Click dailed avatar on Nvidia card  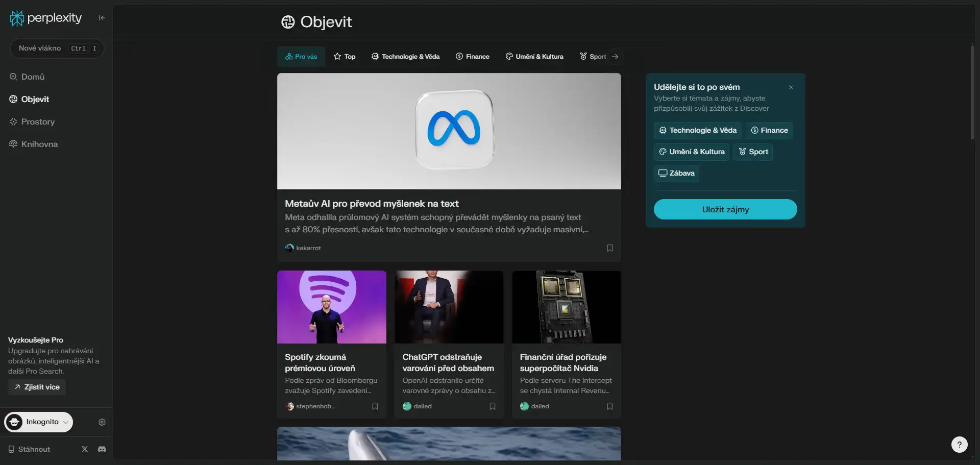524,406
